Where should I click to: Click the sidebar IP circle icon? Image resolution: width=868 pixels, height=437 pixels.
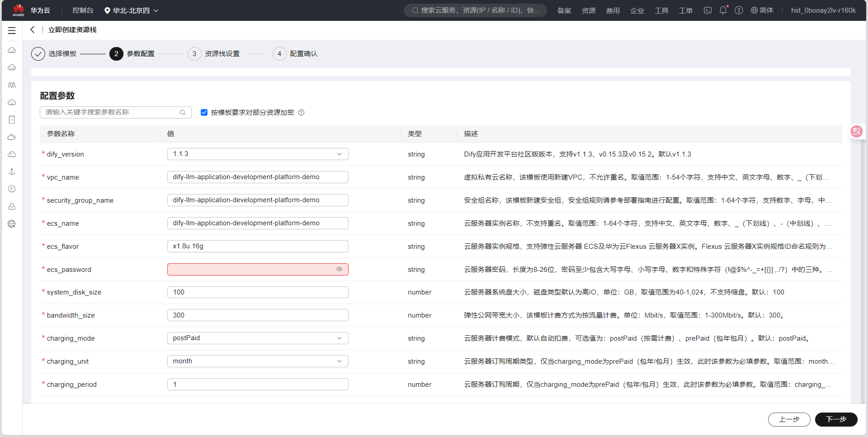click(x=12, y=189)
